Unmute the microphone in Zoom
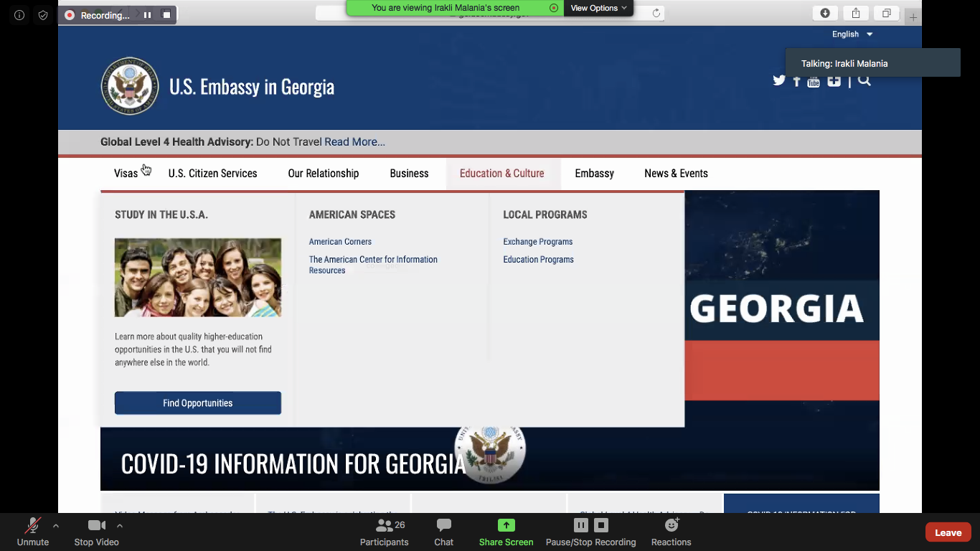Viewport: 980px width, 551px height. 33,532
